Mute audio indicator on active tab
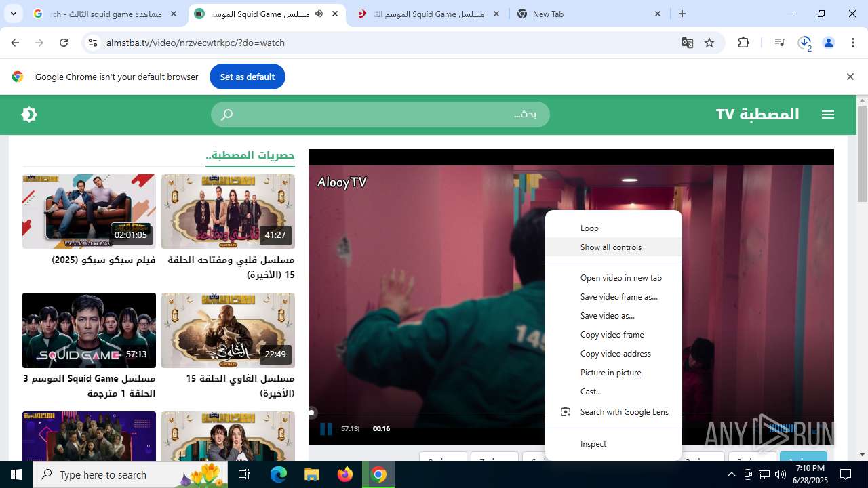868x488 pixels. pos(319,14)
